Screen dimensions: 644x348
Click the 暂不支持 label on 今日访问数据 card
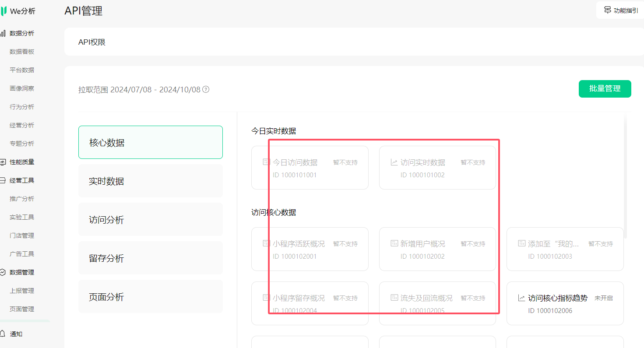[345, 162]
